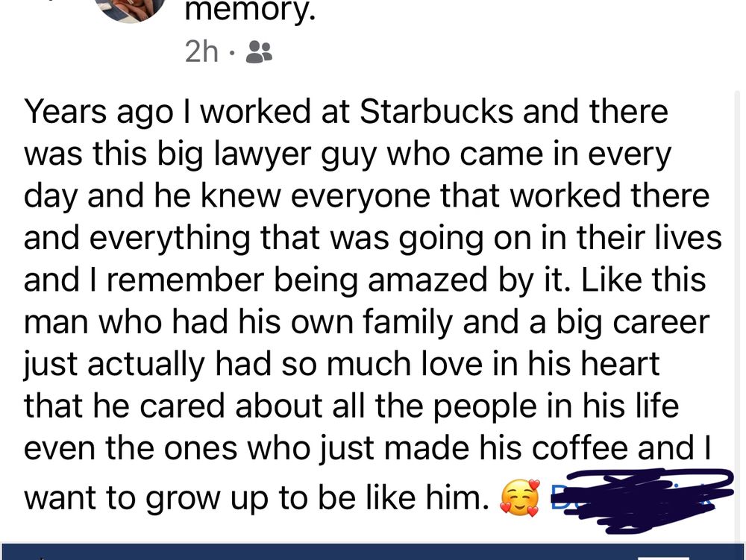
Task: Click the line starting 'man who had his'
Action: [x=366, y=322]
